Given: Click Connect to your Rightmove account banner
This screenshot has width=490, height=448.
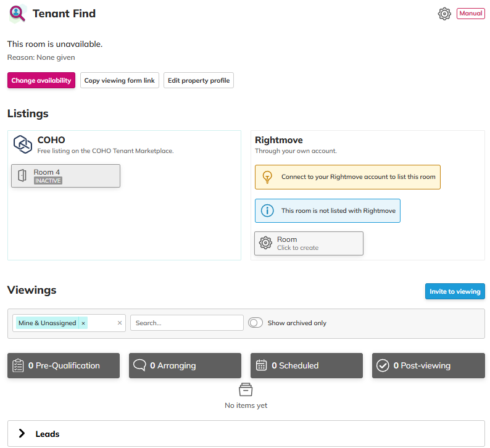Looking at the screenshot, I should pyautogui.click(x=347, y=177).
